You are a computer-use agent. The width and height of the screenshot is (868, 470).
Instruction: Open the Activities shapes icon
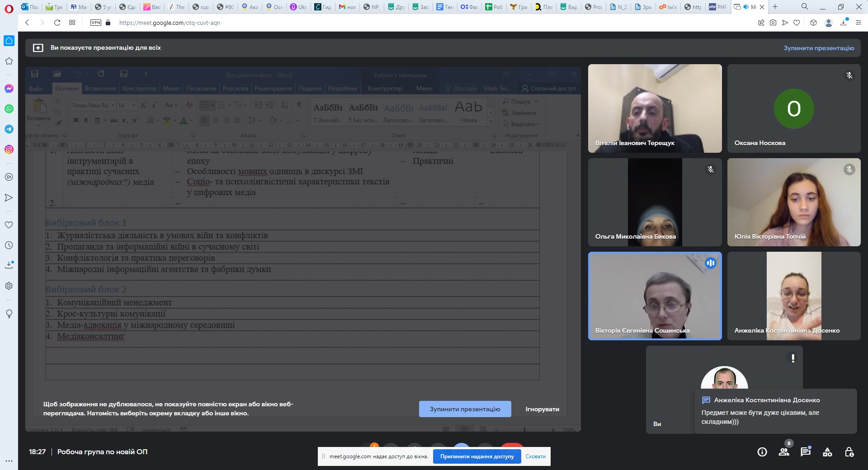tap(827, 452)
